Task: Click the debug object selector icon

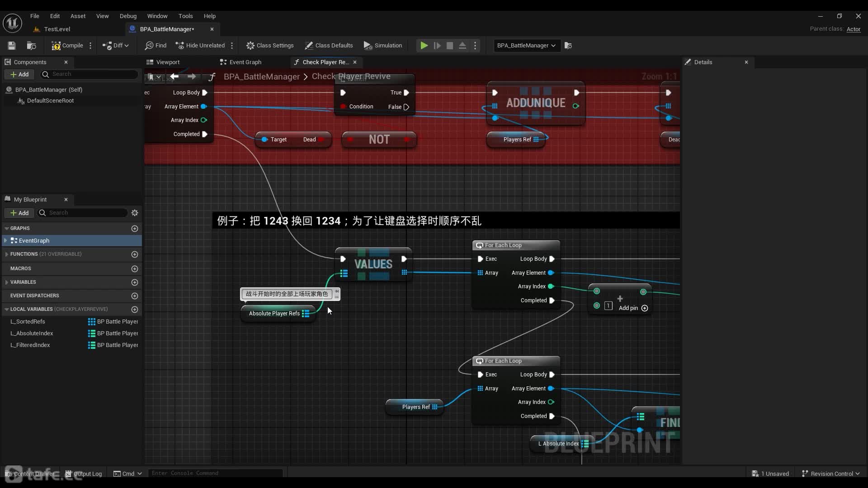Action: (568, 45)
